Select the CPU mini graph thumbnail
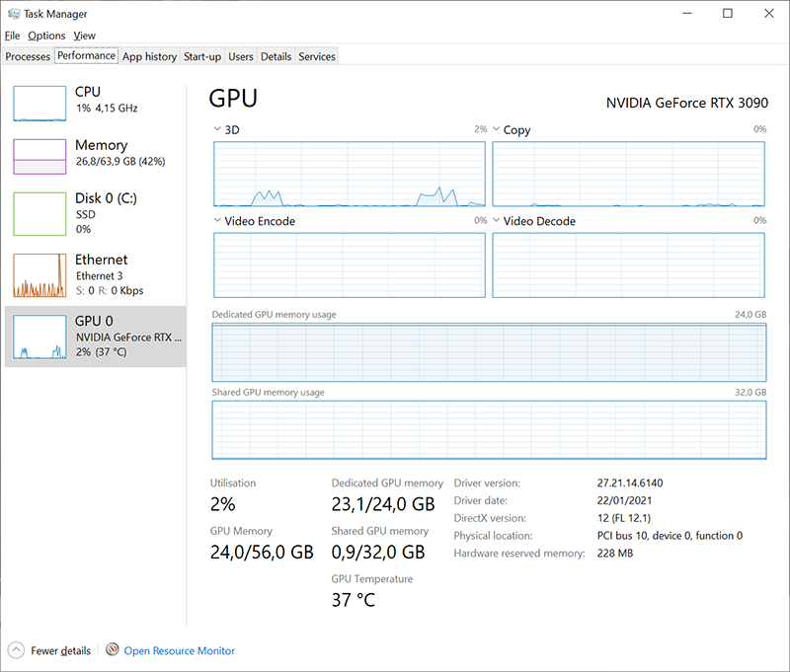The image size is (790, 672). tap(39, 104)
